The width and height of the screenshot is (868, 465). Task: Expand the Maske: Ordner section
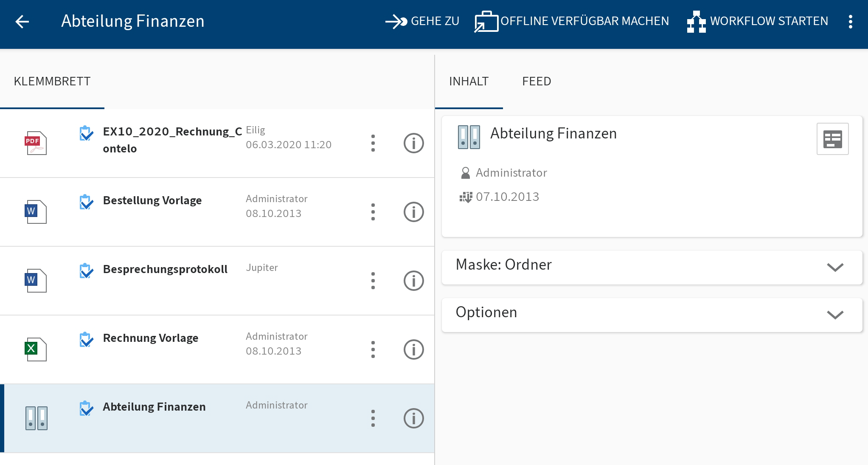click(652, 267)
